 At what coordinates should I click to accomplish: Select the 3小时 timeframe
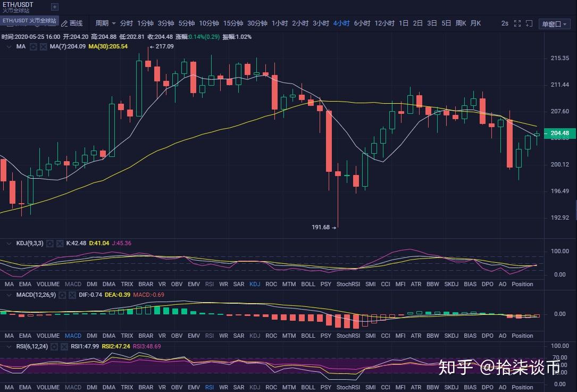[x=321, y=23]
